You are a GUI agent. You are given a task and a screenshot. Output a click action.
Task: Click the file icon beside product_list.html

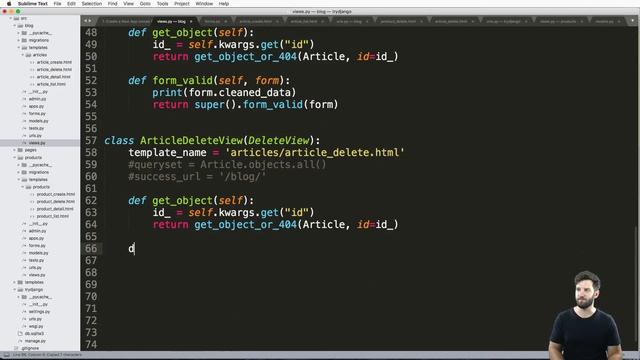32,216
